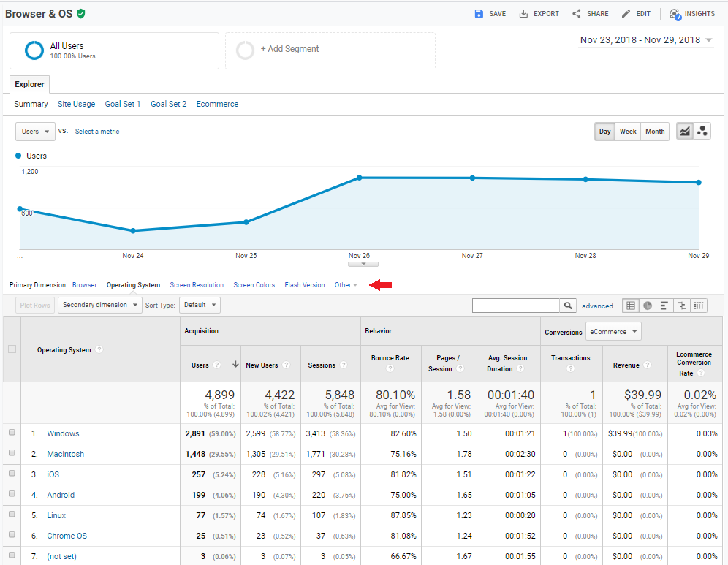The width and height of the screenshot is (728, 565).
Task: Open the Secondary dimension dropdown
Action: (x=99, y=305)
